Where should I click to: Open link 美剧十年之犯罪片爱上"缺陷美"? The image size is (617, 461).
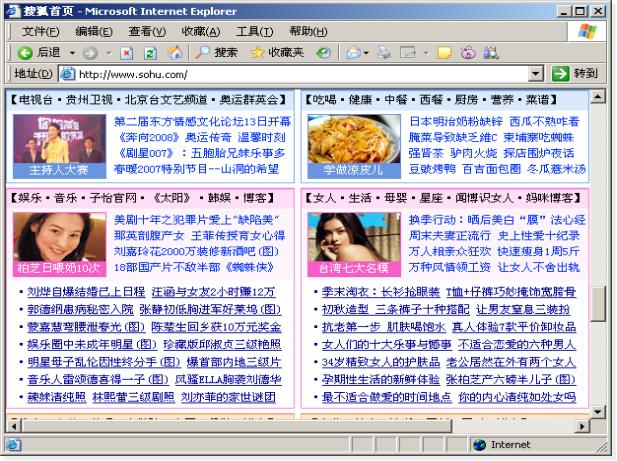point(196,220)
